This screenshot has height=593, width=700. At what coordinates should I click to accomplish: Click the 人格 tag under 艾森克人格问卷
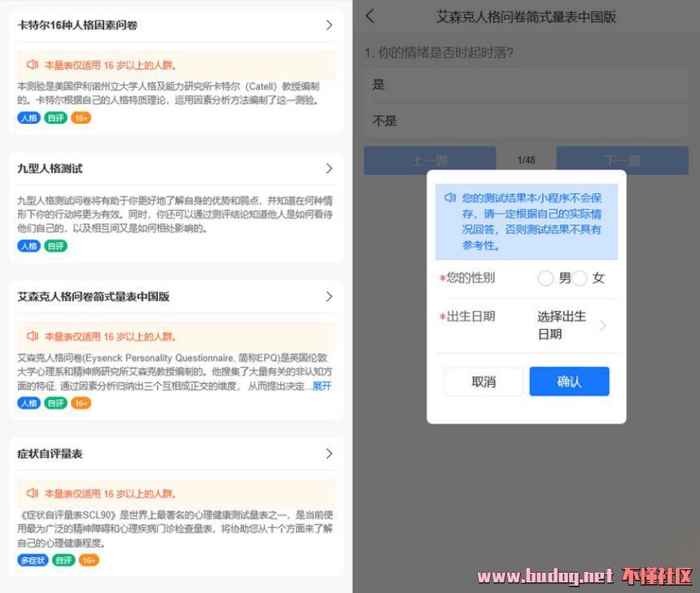(x=28, y=403)
